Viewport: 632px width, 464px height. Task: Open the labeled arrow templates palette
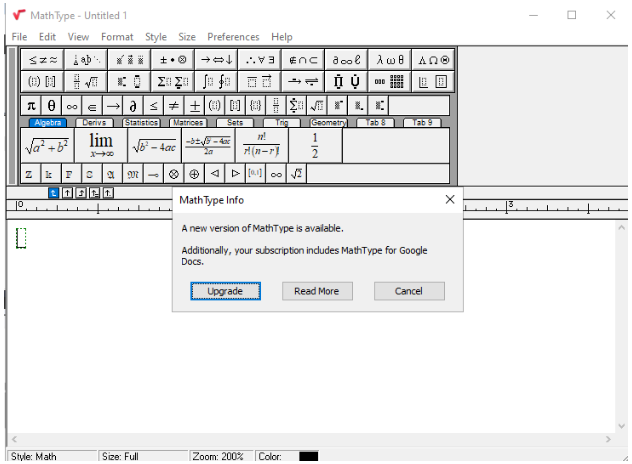tap(303, 82)
